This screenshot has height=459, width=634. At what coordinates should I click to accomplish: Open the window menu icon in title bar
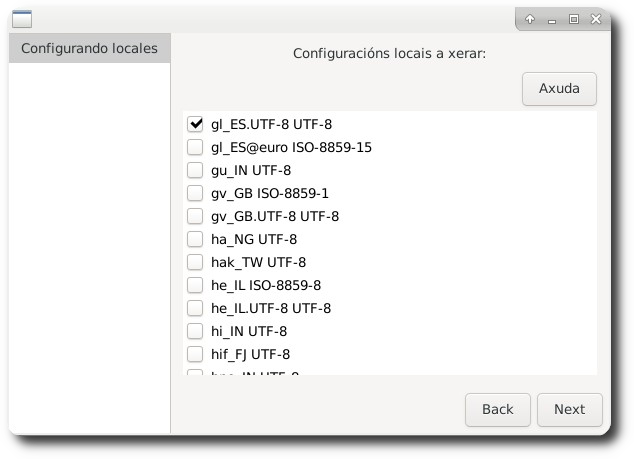pos(22,18)
